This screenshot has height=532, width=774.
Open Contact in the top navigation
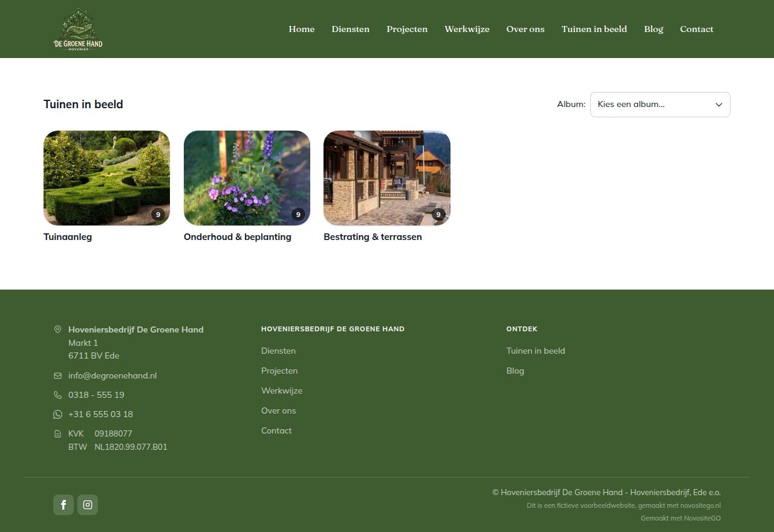[697, 29]
